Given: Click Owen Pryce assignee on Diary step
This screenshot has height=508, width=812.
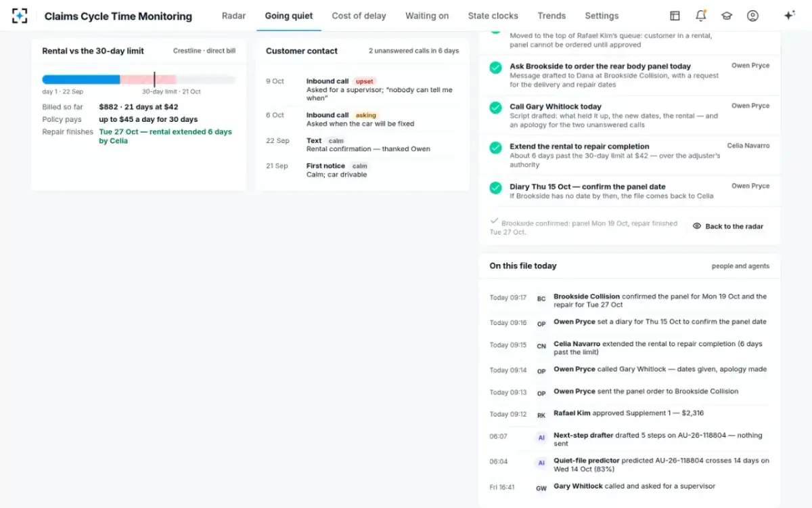Looking at the screenshot, I should click(750, 186).
